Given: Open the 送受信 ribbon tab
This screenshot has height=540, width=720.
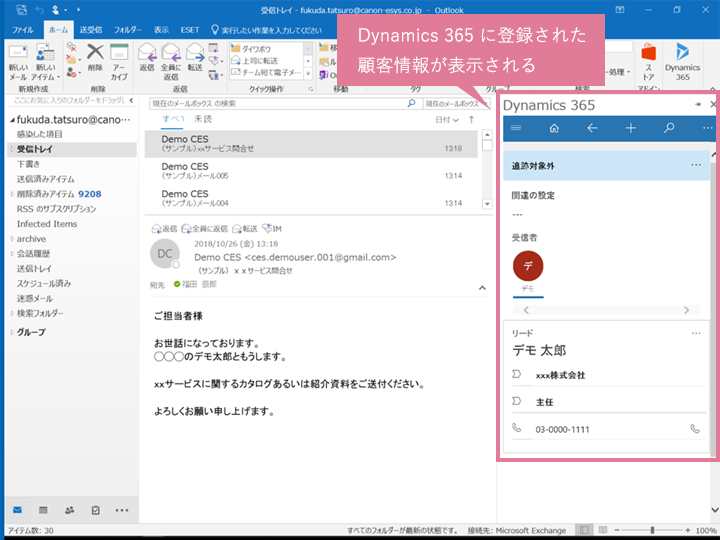Looking at the screenshot, I should [x=91, y=30].
